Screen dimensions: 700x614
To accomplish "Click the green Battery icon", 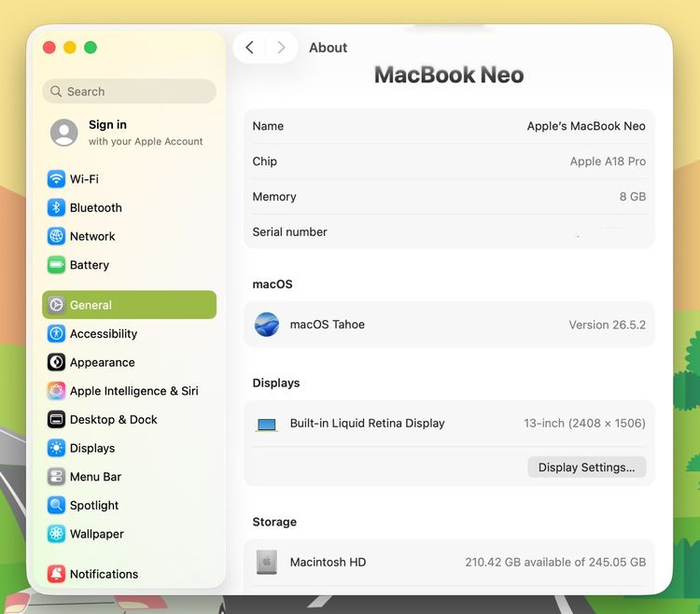I will [56, 265].
